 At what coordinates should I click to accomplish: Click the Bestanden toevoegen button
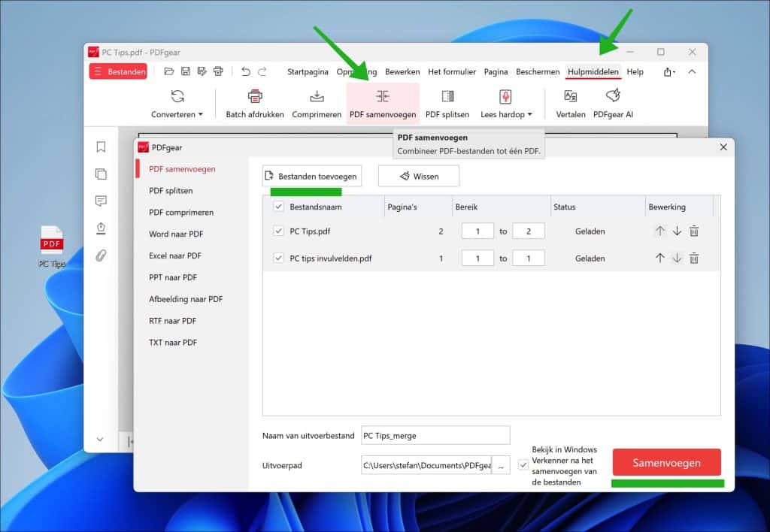[x=312, y=176]
